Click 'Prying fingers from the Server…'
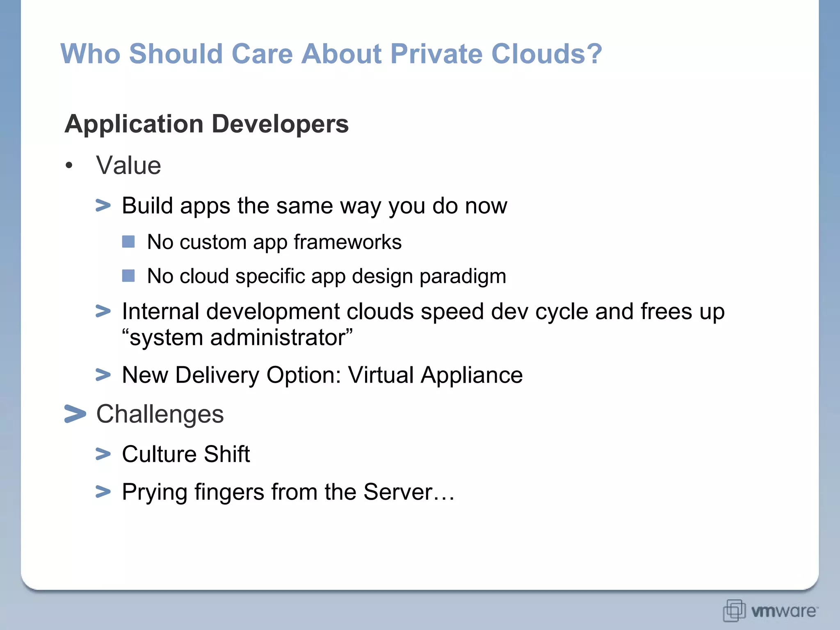840x630 pixels. pos(288,492)
